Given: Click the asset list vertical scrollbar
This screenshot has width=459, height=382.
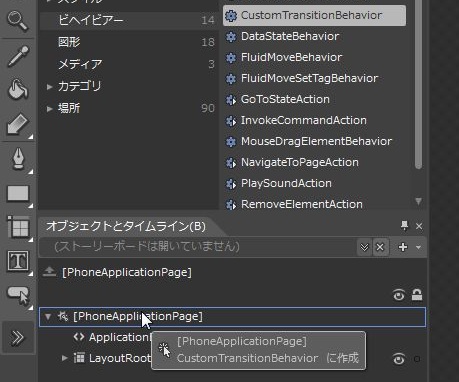Looking at the screenshot, I should (x=419, y=83).
